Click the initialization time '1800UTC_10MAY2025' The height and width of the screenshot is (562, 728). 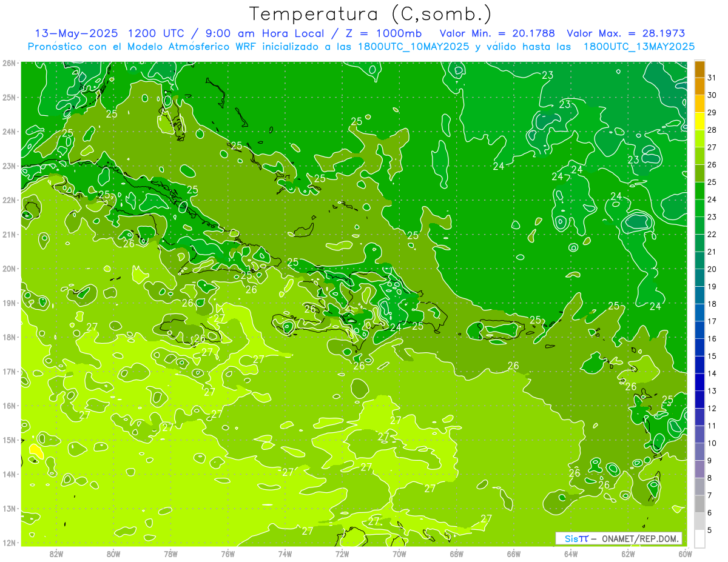(413, 47)
